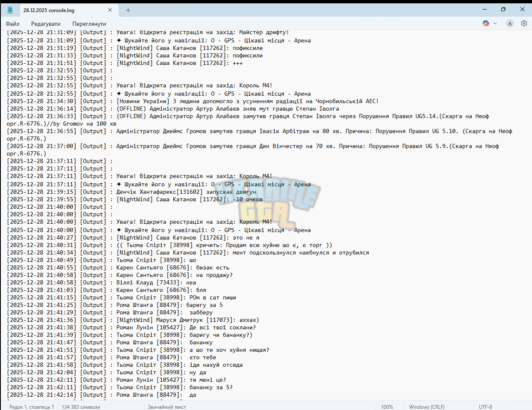This screenshot has height=410, width=532.
Task: Click the line 'Саша Катанов [117262]: +++'
Action: (125, 63)
